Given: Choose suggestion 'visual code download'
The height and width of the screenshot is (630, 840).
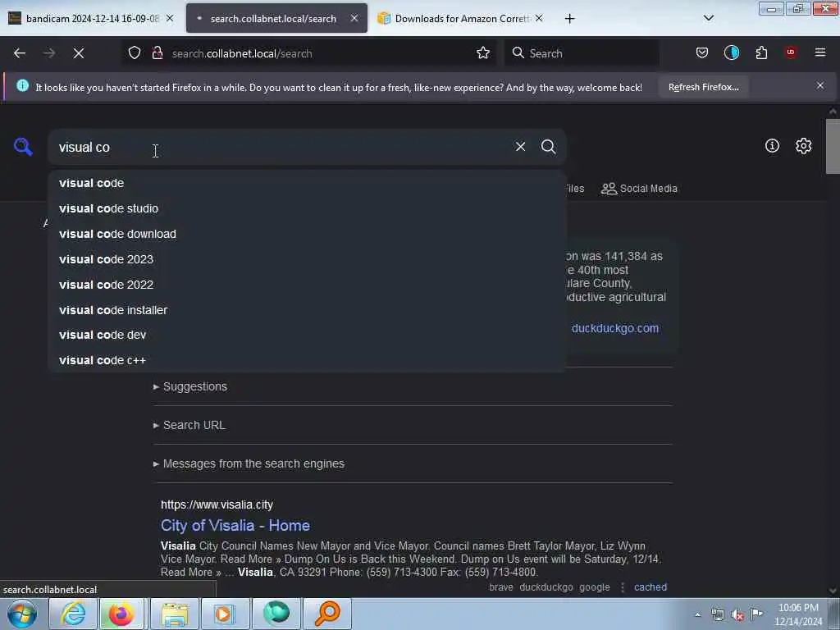Looking at the screenshot, I should point(307,234).
